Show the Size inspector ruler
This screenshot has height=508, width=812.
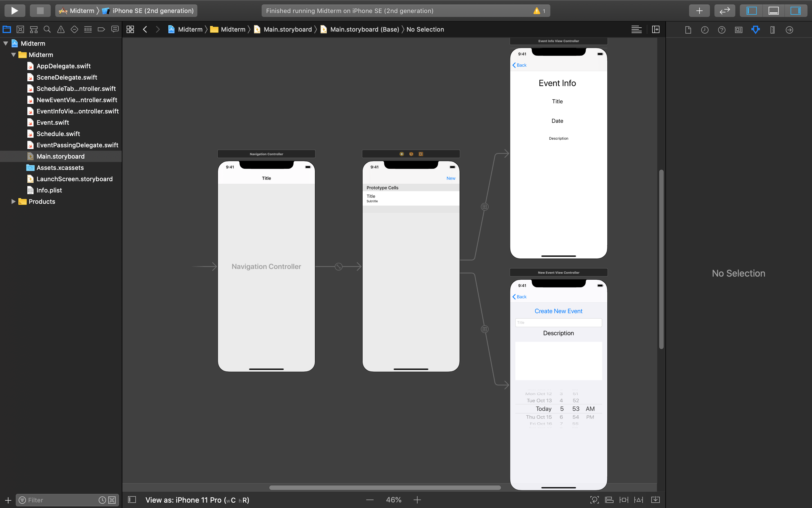click(773, 30)
